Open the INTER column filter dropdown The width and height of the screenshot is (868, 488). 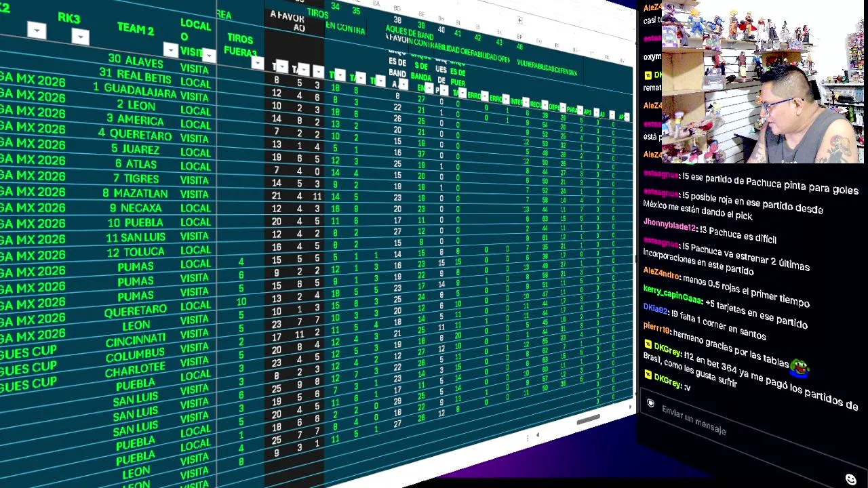click(x=526, y=102)
